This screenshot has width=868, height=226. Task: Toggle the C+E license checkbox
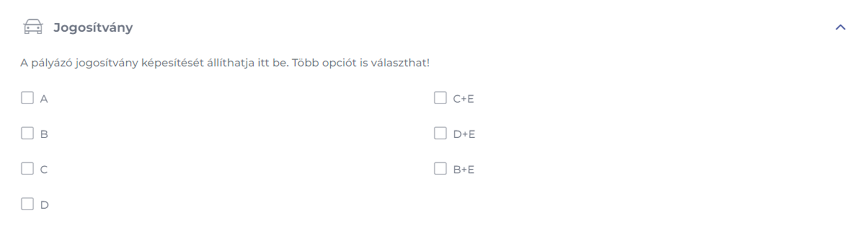coord(440,98)
